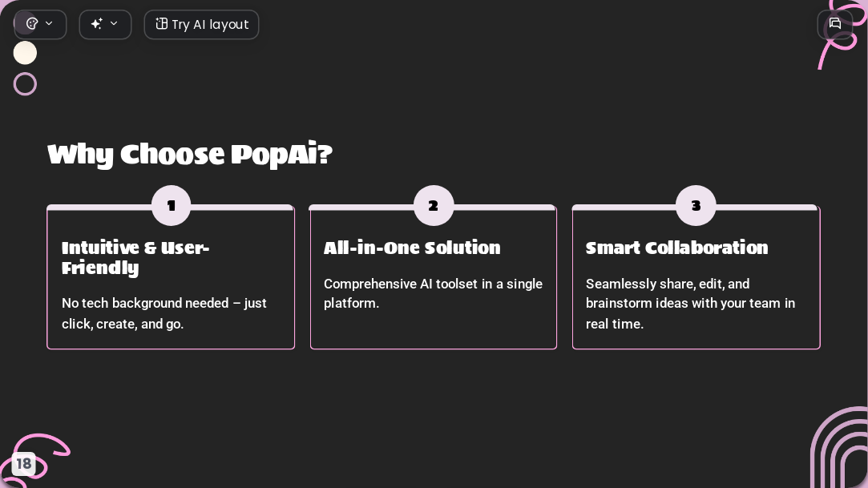Screen dimensions: 868x488
Task: Open the theme palette icon
Action: point(32,24)
